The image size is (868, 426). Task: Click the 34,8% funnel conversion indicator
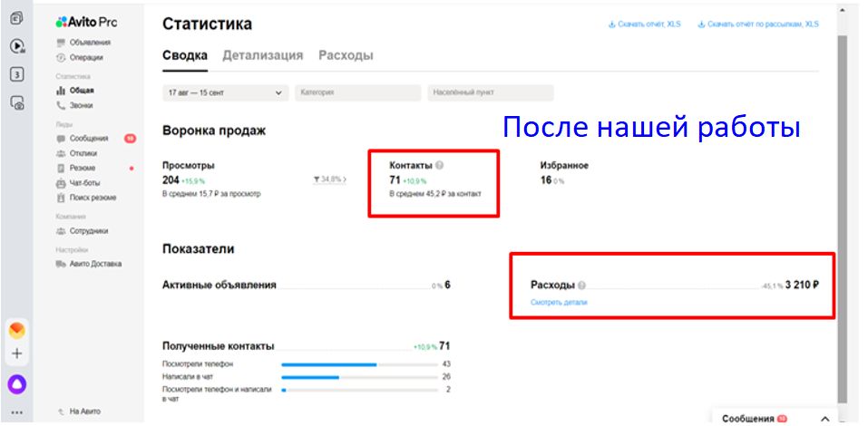tap(330, 179)
